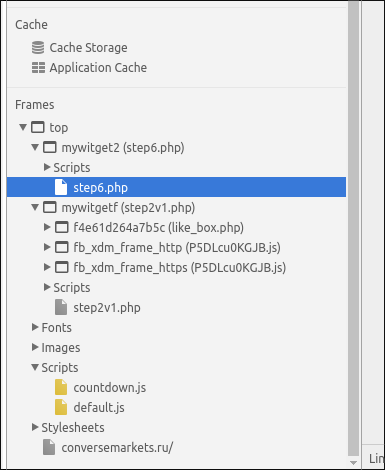Click the conversemarkets.ru document icon
Viewport: 385px width, 470px height.
(49, 447)
